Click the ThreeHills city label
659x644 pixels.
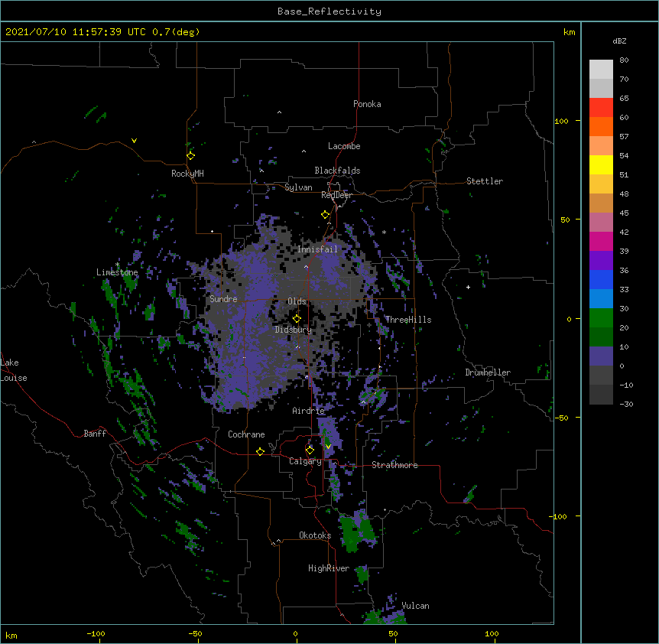tap(408, 320)
